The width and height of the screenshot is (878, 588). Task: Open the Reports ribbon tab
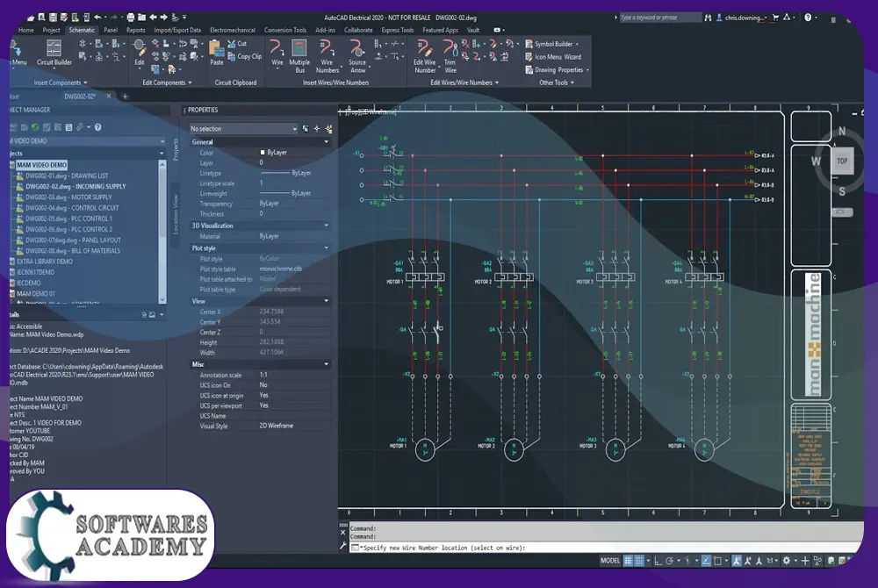coord(135,30)
